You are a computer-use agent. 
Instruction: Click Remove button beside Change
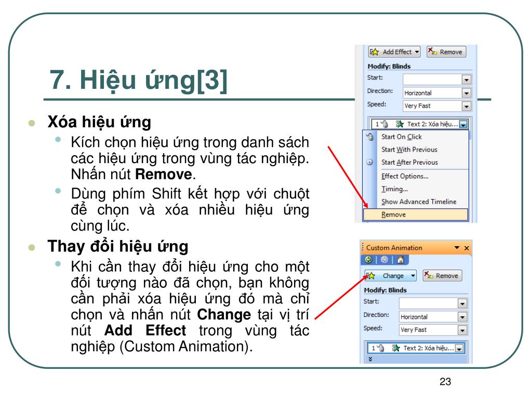(x=442, y=276)
